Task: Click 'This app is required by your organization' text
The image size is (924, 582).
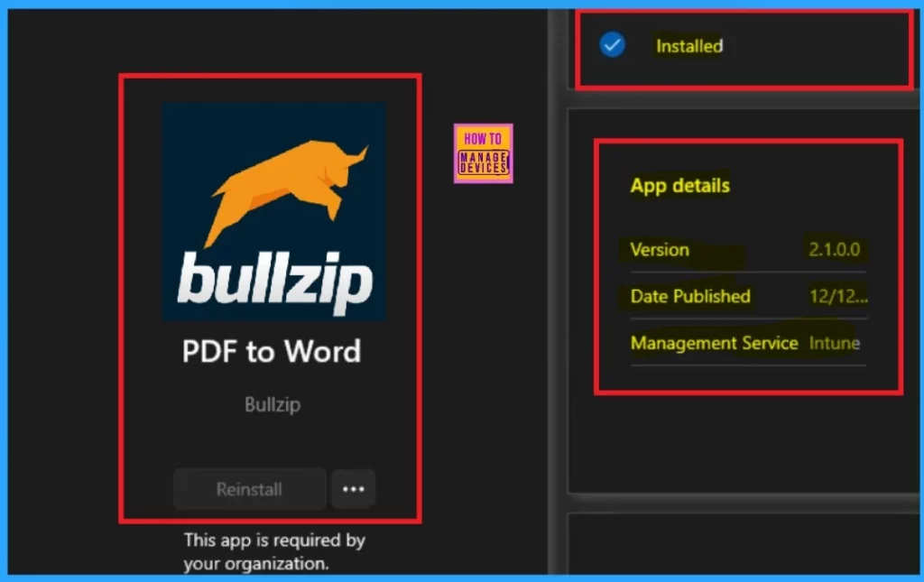Action: tap(274, 552)
